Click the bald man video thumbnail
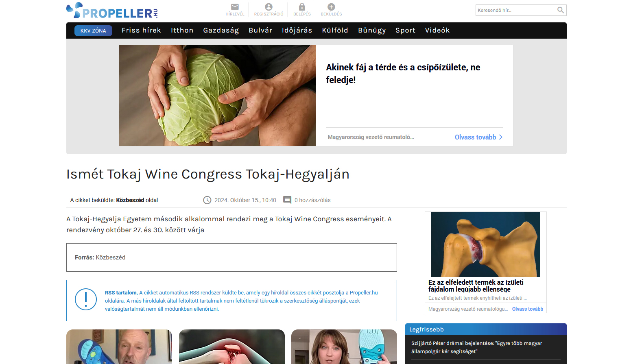 tap(119, 347)
